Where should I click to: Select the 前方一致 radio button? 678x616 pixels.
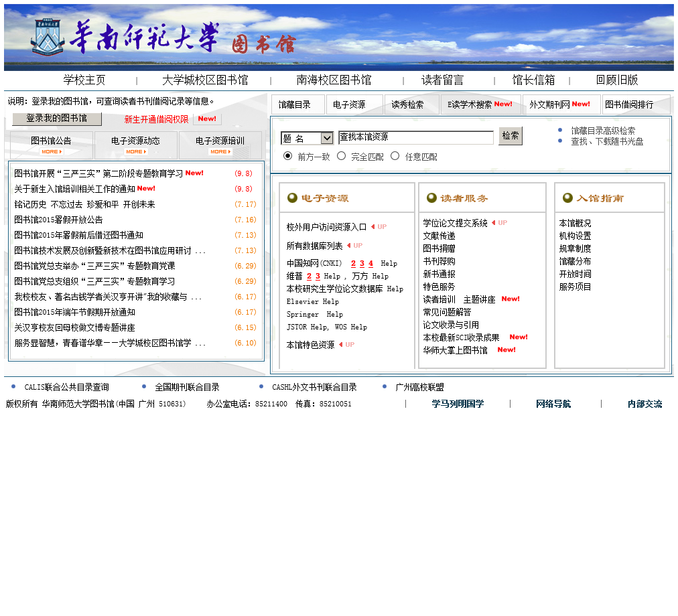point(288,156)
